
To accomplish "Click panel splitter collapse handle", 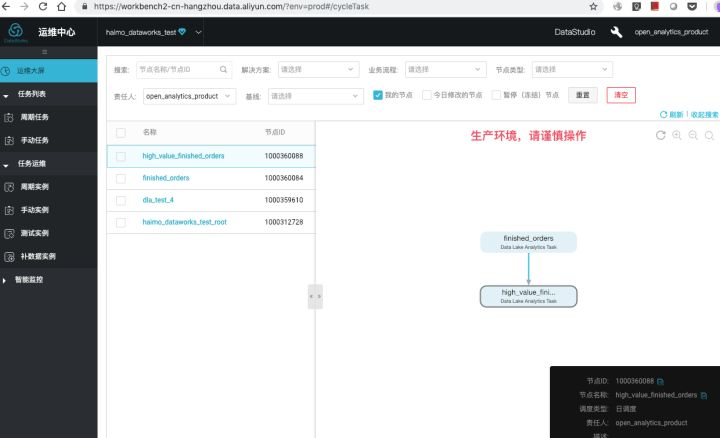I will click(315, 296).
